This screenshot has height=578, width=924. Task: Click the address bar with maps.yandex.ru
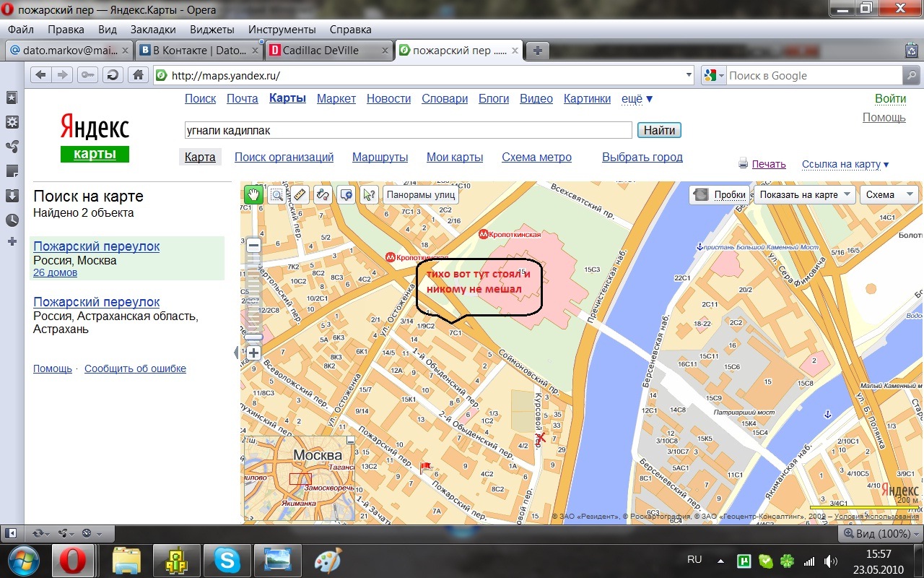(424, 75)
